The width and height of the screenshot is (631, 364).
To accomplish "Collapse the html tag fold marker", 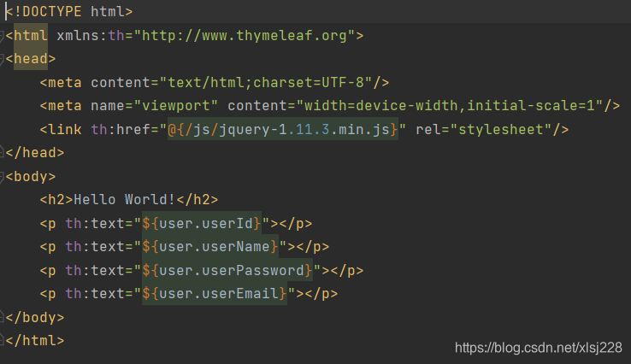I will 2,36.
